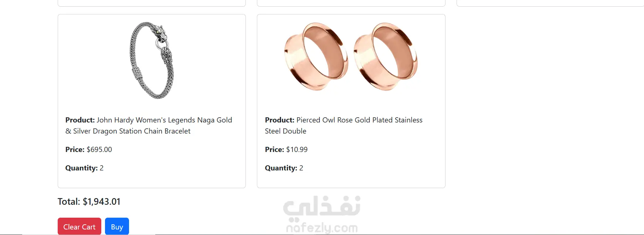Viewport: 644px width, 235px height.
Task: Click the nafezly.com watermark text
Action: point(322,228)
